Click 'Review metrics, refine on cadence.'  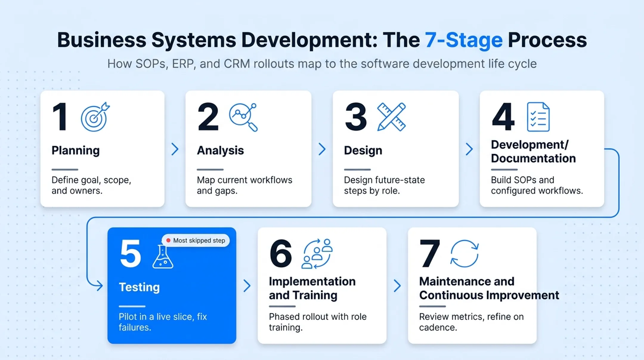tap(471, 322)
